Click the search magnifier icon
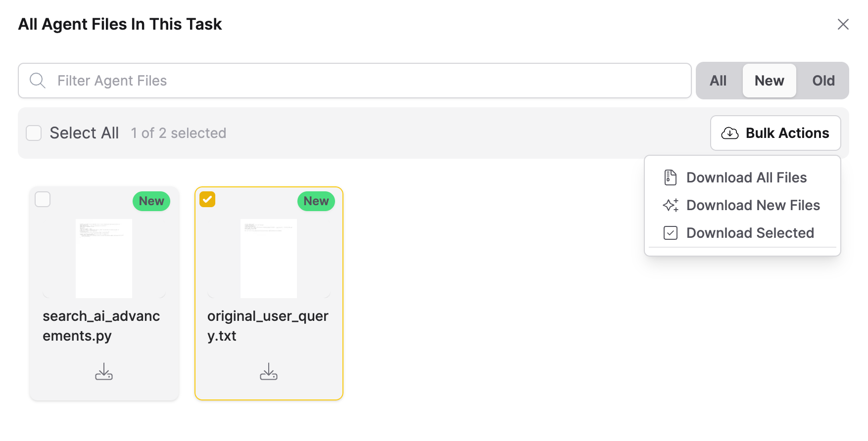868x441 pixels. [x=37, y=81]
